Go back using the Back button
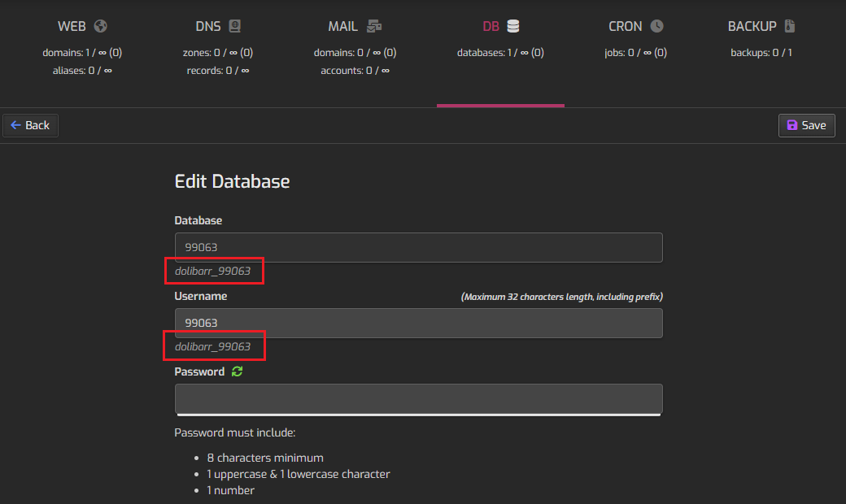The height and width of the screenshot is (504, 846). [31, 125]
